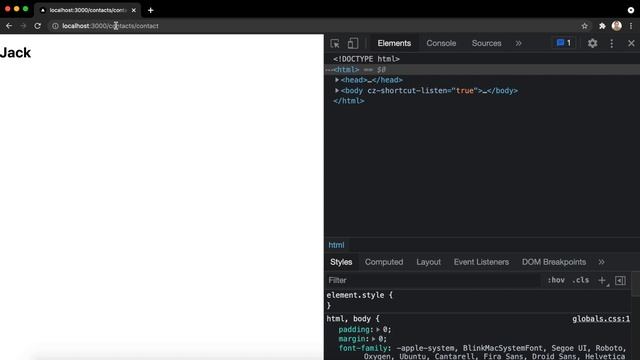Viewport: 640px width, 360px height.
Task: Open the Layout tab
Action: (429, 262)
